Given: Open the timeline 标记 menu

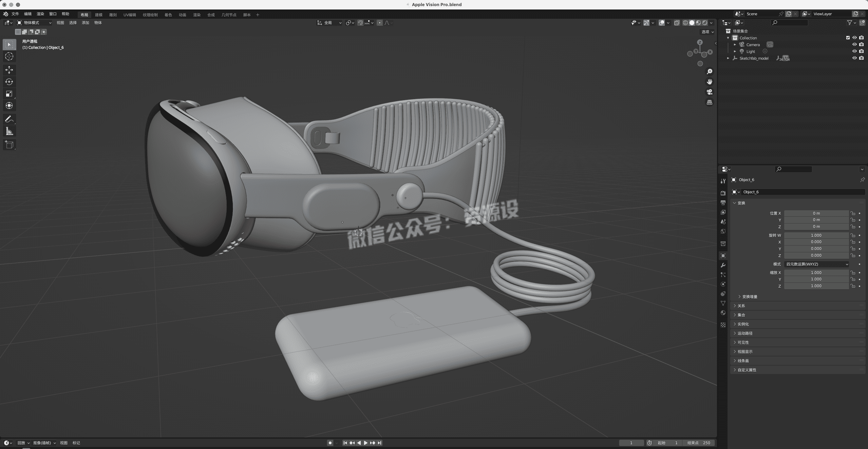Looking at the screenshot, I should click(x=76, y=443).
